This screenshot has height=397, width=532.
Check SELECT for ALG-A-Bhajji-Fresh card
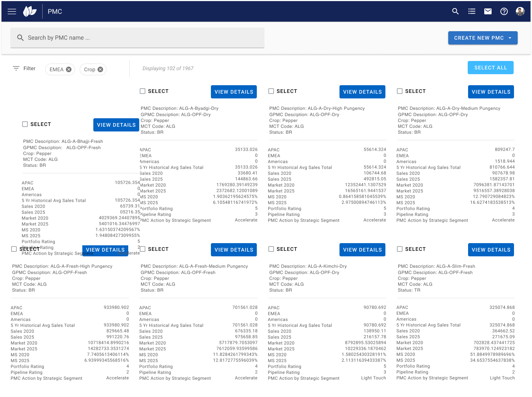click(25, 124)
